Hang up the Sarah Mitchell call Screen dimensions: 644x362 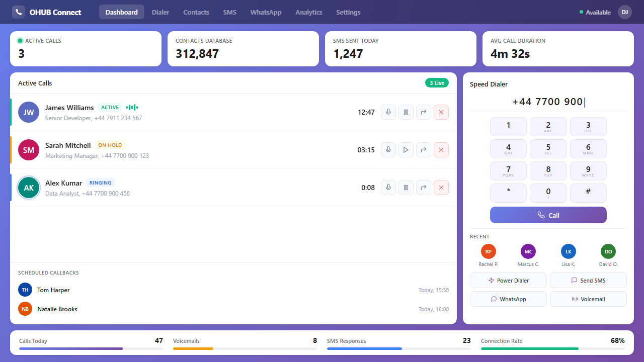pyautogui.click(x=441, y=150)
